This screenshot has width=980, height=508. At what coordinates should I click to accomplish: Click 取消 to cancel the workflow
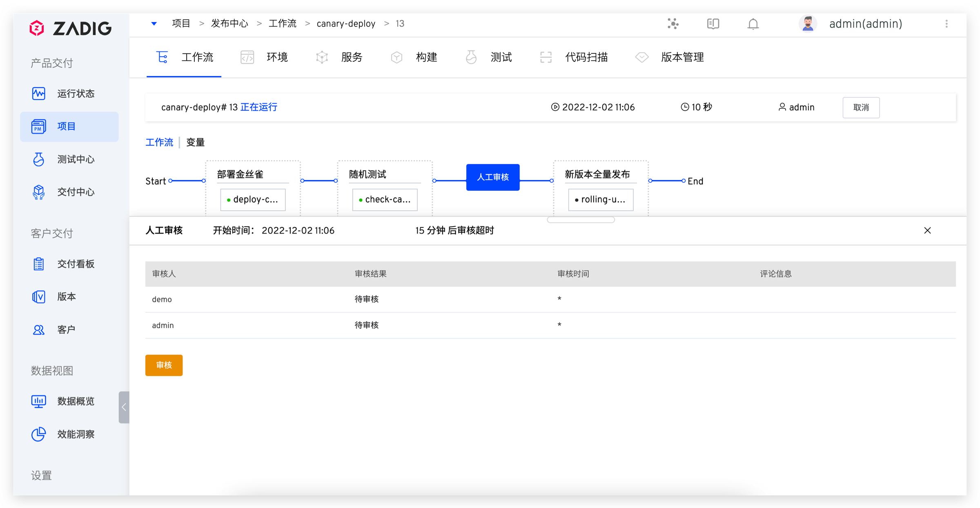point(861,107)
